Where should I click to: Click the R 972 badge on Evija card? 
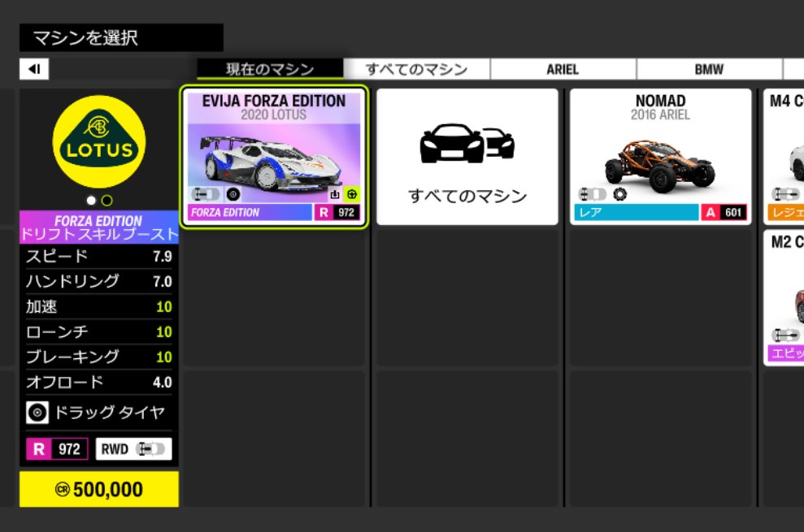click(337, 212)
